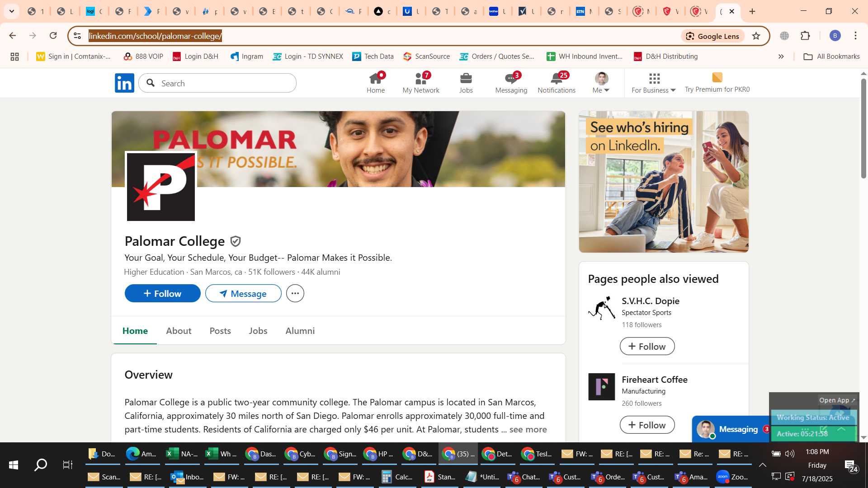Image resolution: width=868 pixels, height=488 pixels.
Task: View site information icon
Action: tap(77, 36)
